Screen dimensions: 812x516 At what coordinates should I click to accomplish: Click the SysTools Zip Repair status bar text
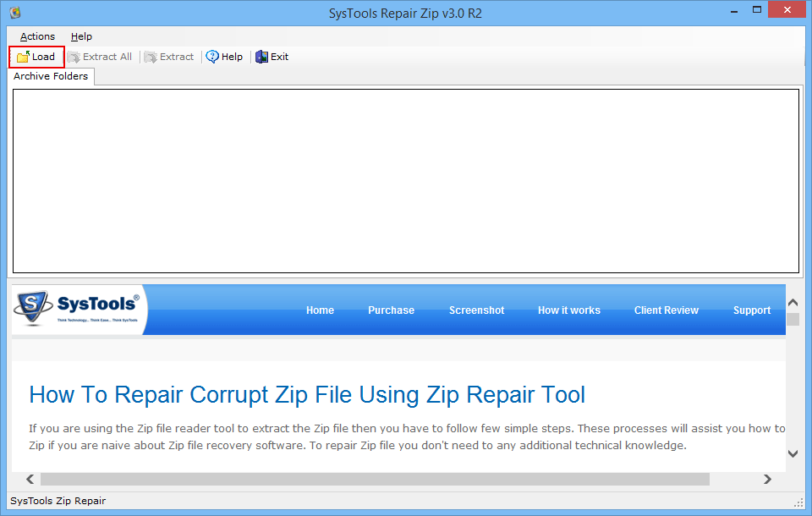[x=58, y=501]
